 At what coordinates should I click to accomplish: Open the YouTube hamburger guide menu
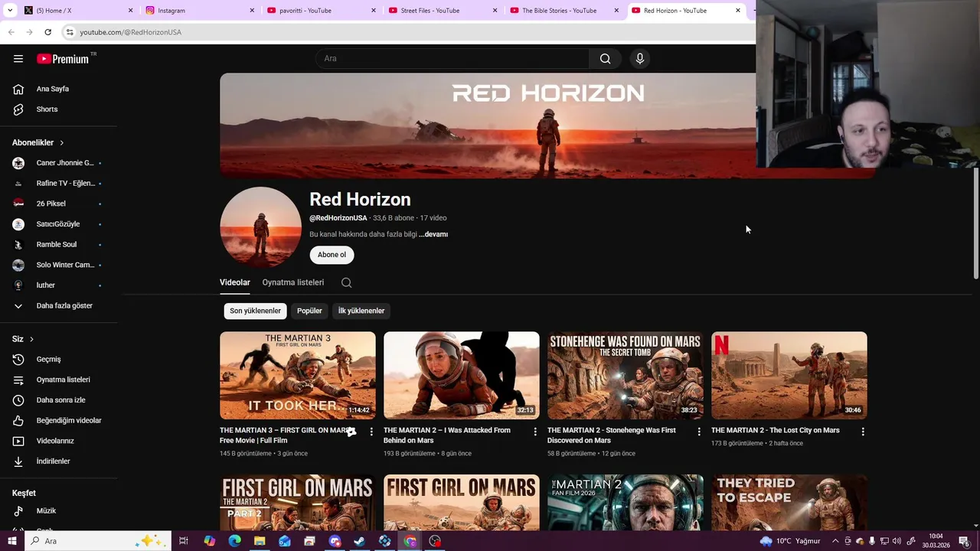tap(18, 58)
